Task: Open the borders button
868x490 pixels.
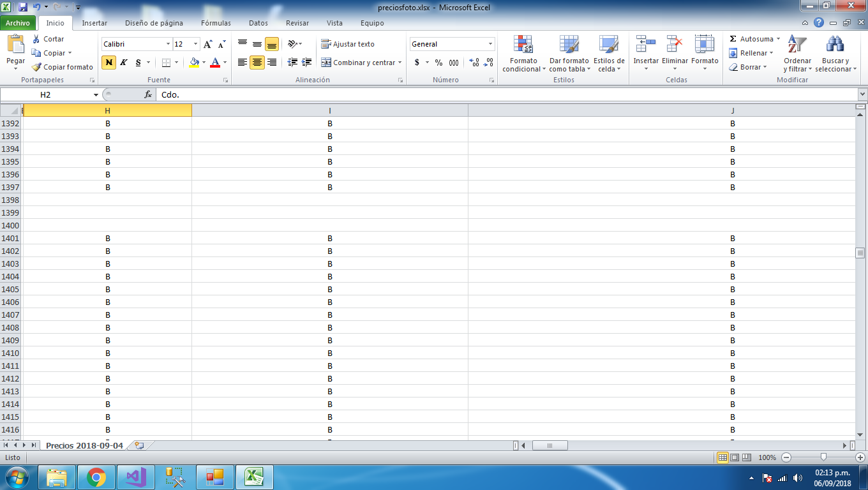Action: (x=166, y=63)
